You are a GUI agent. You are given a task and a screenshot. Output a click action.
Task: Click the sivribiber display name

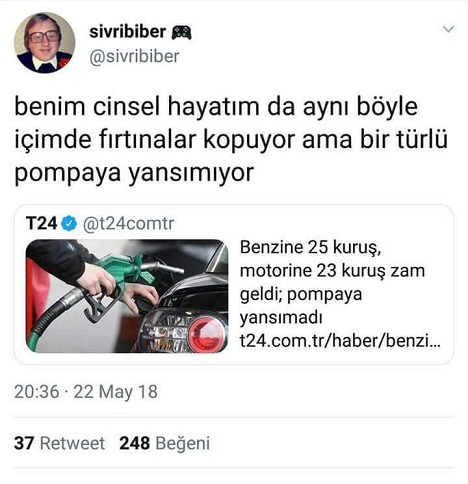click(x=127, y=32)
